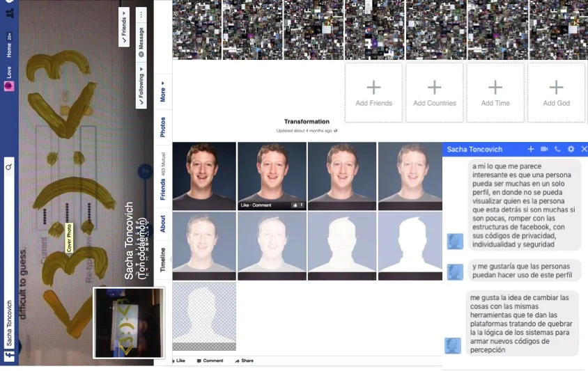Open the pink Love profile avatar
588x371 pixels.
tap(9, 86)
